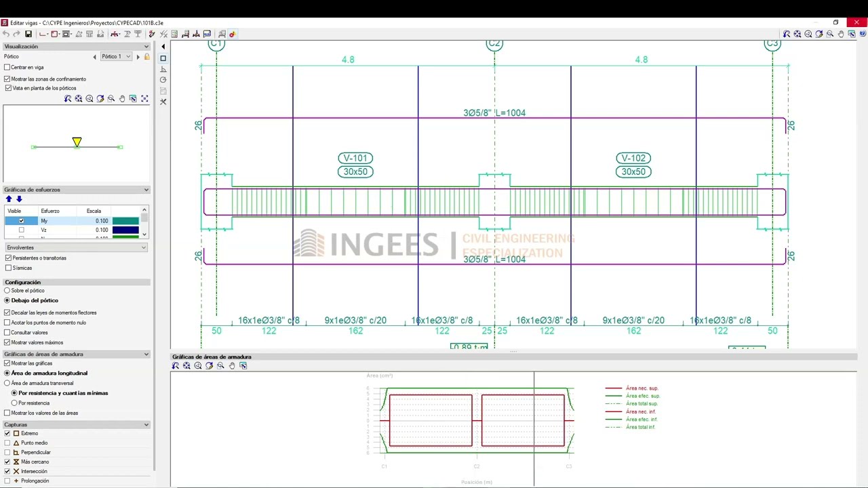Click the red highlighted icon at the toolbar's end
868x488 pixels.
pos(232,34)
